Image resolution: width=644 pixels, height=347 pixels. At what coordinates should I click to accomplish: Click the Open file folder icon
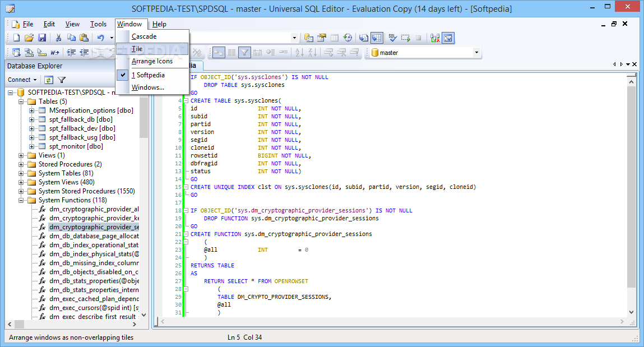tap(29, 38)
